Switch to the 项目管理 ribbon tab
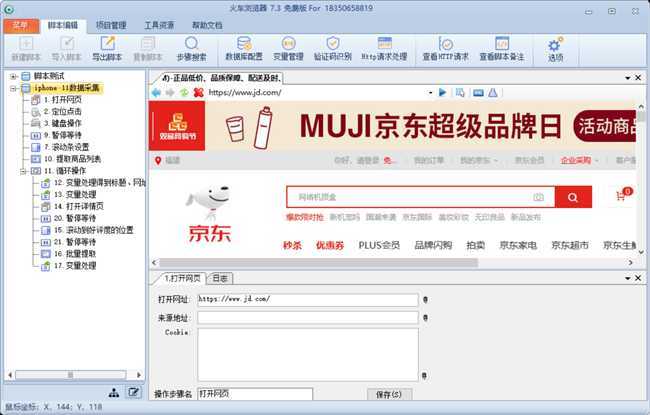 click(111, 26)
